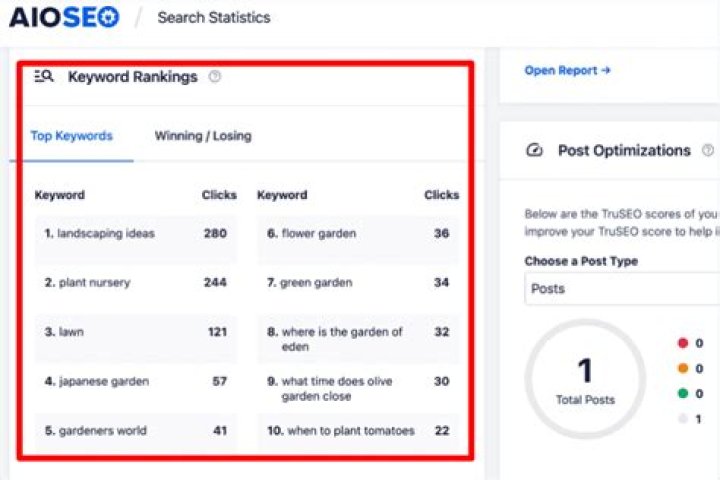Click the 'gardeners world' keyword row

point(135,431)
